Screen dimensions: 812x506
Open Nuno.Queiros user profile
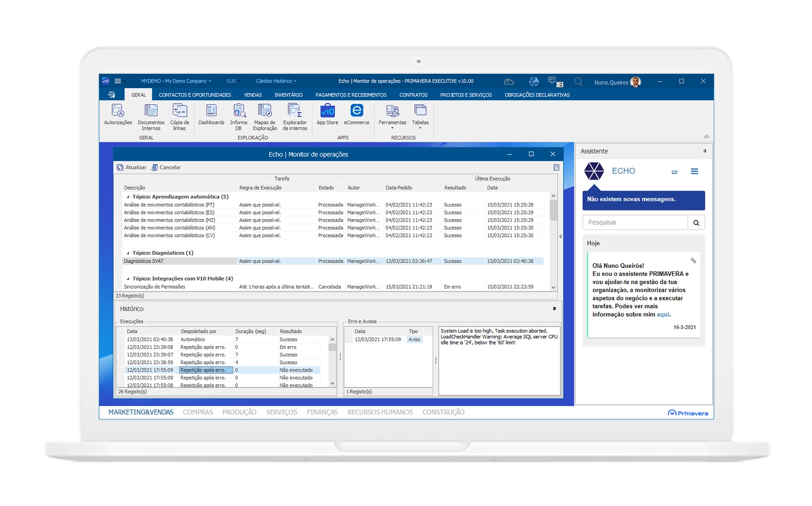point(617,82)
